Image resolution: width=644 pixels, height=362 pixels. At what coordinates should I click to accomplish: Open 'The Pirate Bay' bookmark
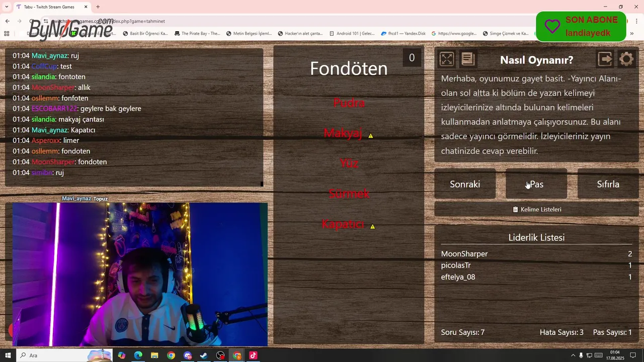197,34
